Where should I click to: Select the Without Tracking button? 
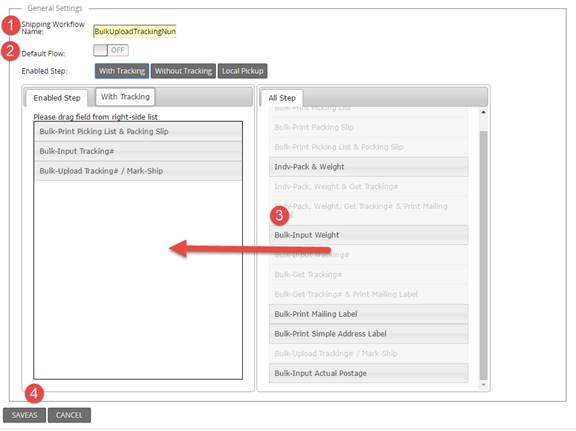coord(183,71)
